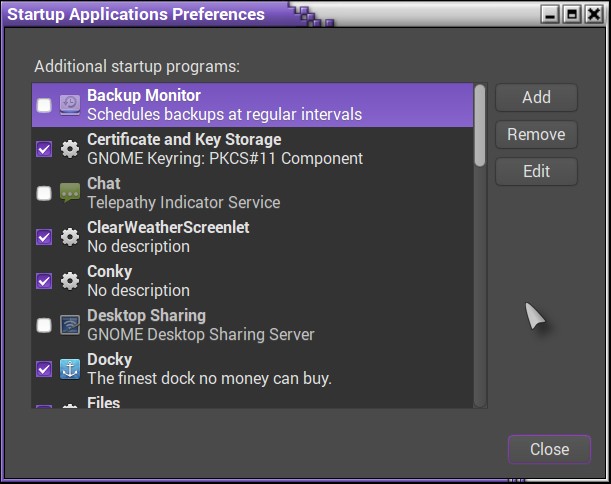Uncheck the Conky startup entry

click(x=44, y=281)
